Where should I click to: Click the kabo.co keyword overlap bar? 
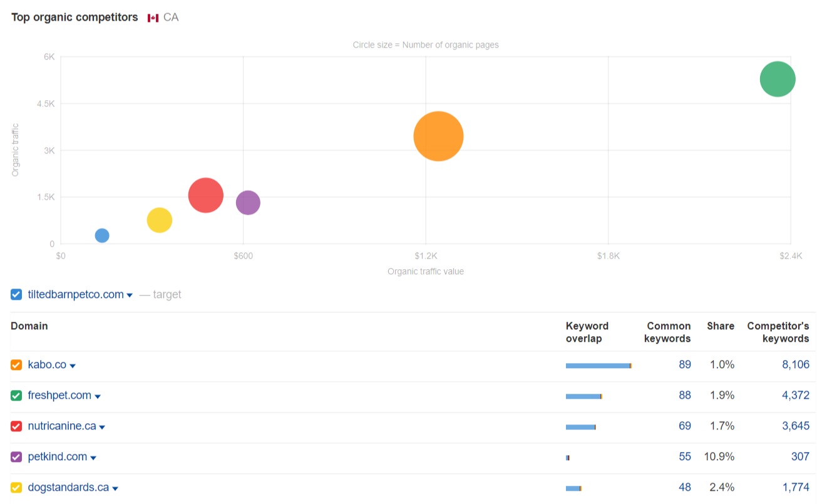point(598,366)
